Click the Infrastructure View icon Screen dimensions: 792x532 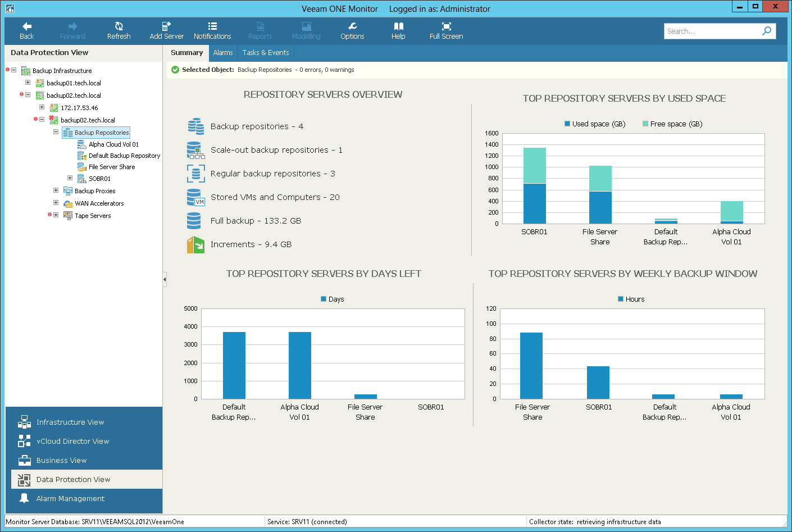coord(24,422)
